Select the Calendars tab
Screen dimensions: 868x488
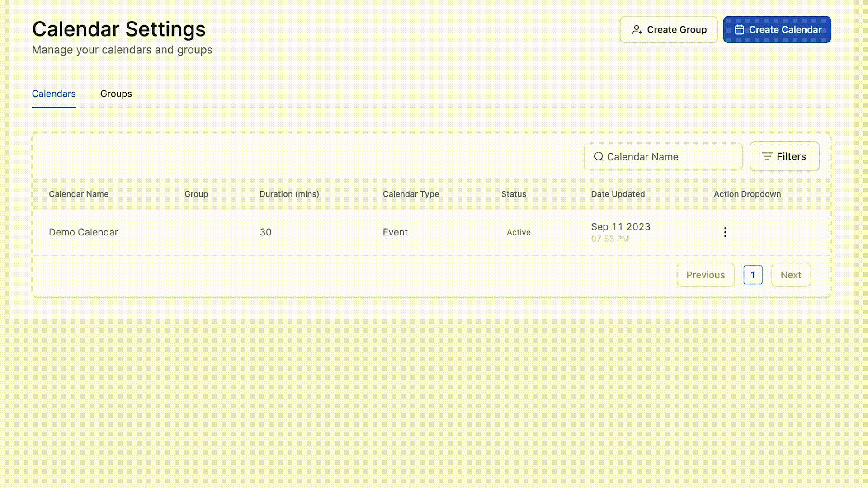click(x=54, y=94)
